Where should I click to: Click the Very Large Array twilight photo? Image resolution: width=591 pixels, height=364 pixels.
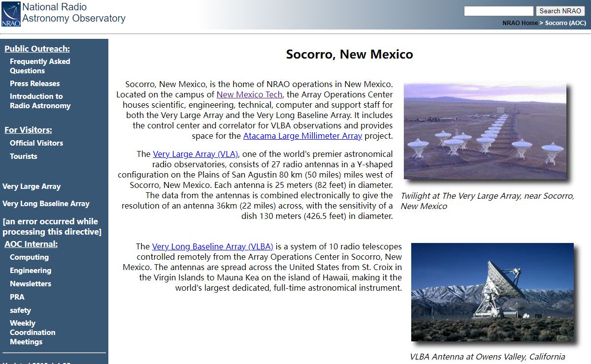pyautogui.click(x=485, y=130)
